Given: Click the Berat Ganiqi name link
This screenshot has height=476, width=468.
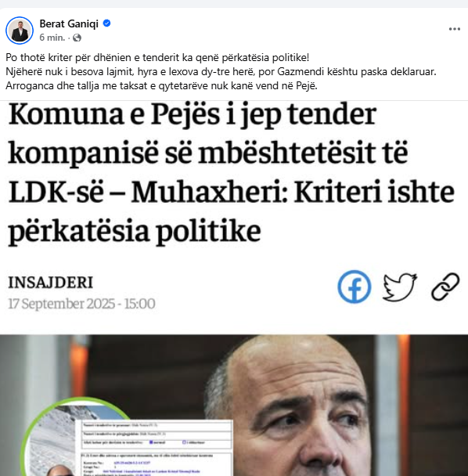Looking at the screenshot, I should 69,23.
